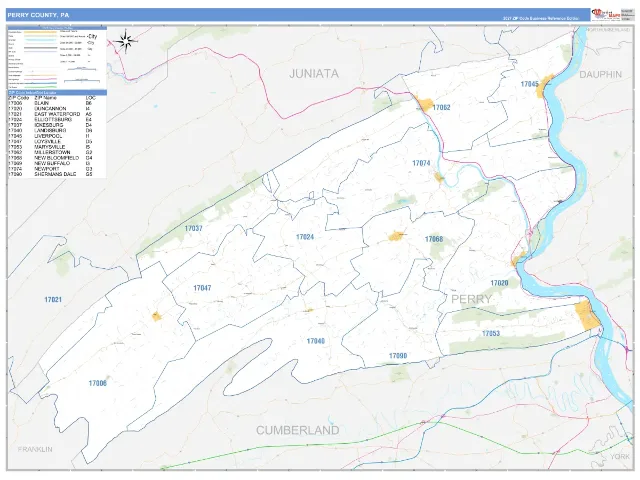
Task: Click ZIP label 17021 on the map
Action: 53,300
